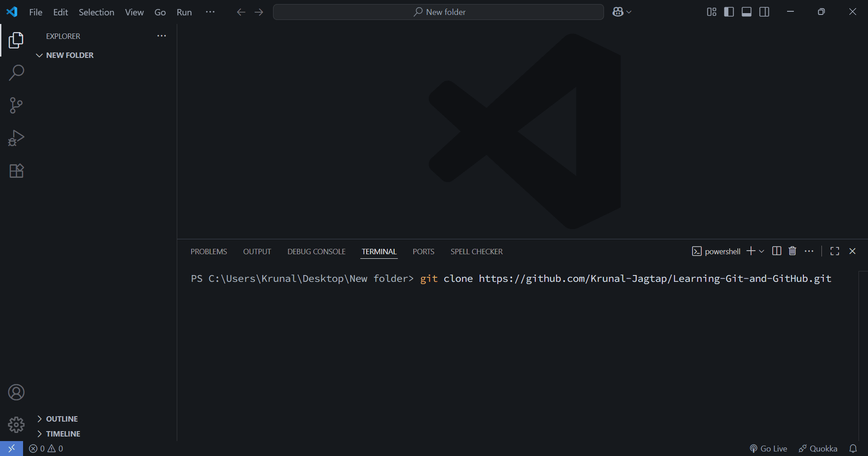Switch to the OUTPUT tab
The image size is (868, 456).
coord(257,252)
